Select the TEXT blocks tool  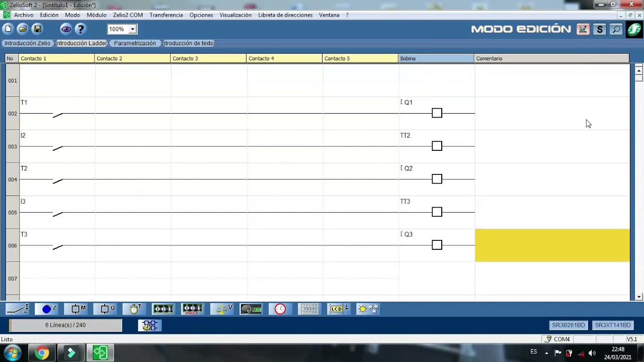[x=309, y=309]
